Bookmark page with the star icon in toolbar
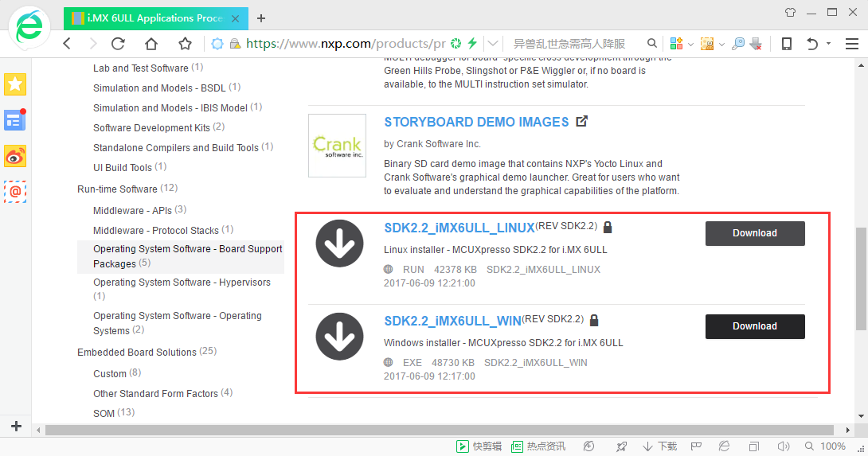Screen dimensions: 868x456 click(x=185, y=43)
